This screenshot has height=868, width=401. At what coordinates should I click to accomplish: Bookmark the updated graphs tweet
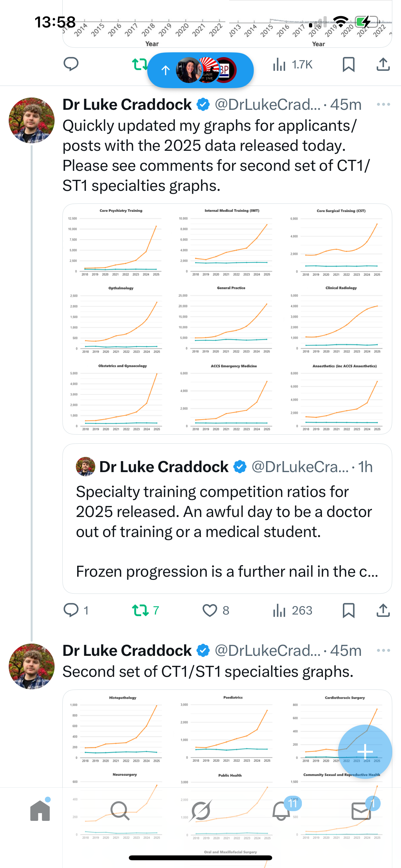click(348, 610)
